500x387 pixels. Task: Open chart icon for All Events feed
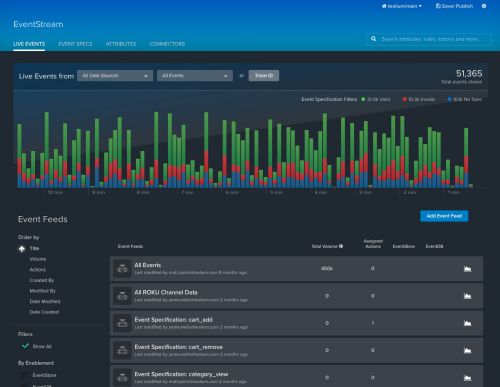tap(468, 269)
